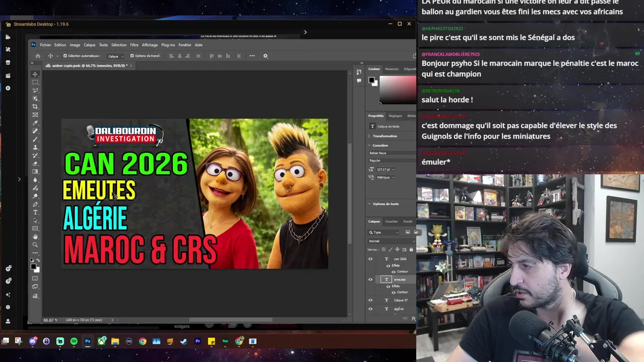
Task: Open the options bar settings gear
Action: pos(266,56)
